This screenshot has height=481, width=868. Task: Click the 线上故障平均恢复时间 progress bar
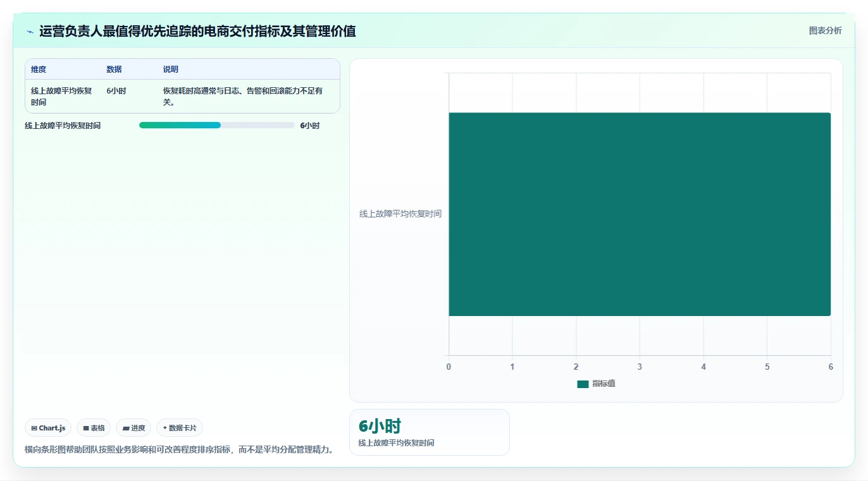point(217,125)
